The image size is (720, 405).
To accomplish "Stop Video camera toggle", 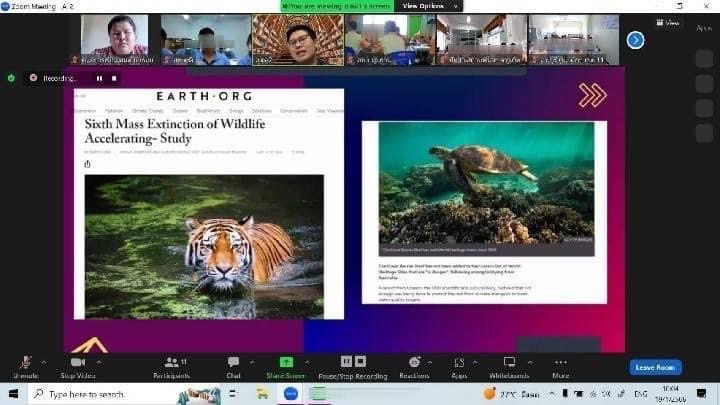I will point(77,364).
